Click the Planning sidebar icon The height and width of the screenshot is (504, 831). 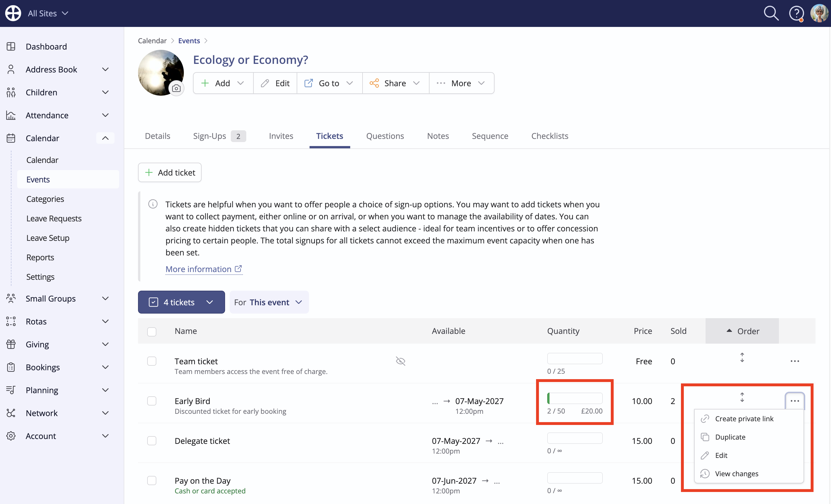(11, 390)
